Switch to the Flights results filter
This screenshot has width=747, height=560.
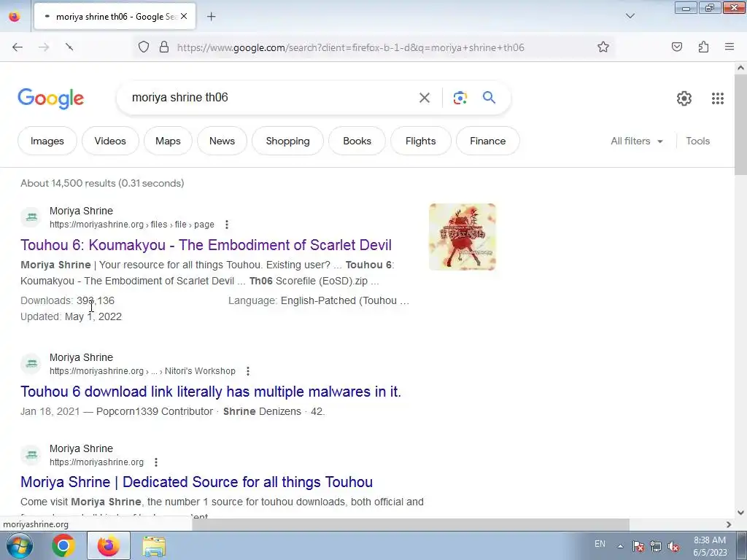point(421,141)
